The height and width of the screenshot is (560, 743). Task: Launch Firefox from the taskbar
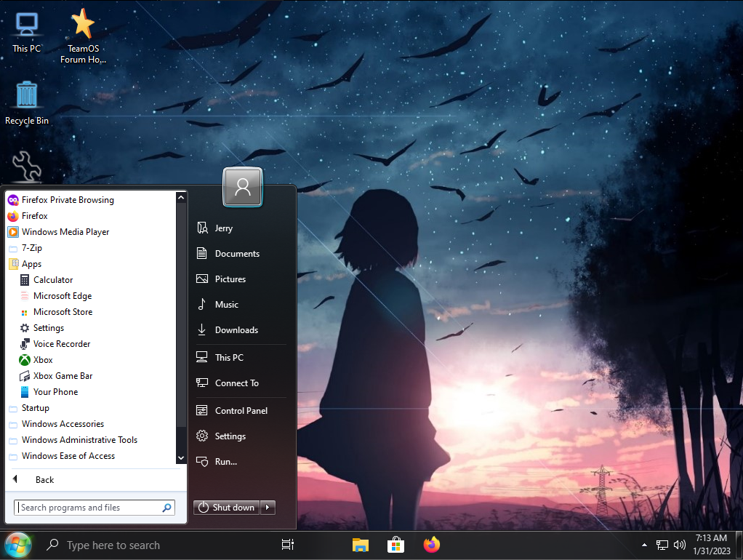pyautogui.click(x=432, y=545)
